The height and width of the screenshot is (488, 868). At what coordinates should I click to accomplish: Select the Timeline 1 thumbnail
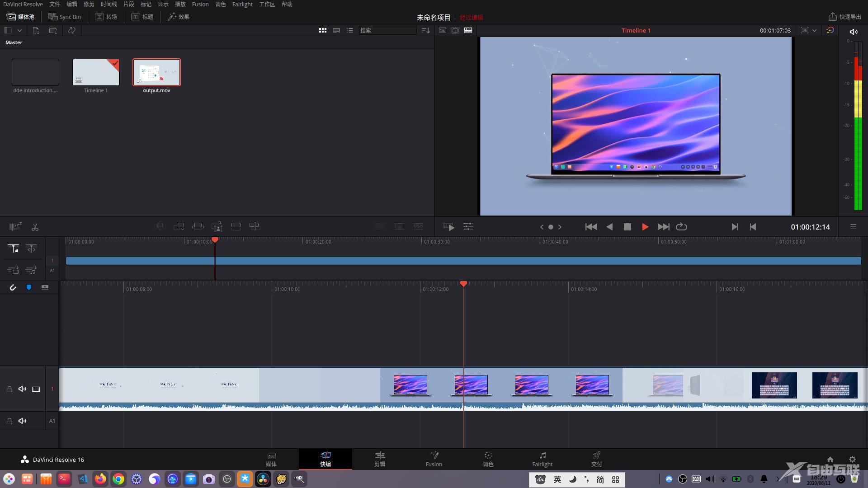(96, 72)
